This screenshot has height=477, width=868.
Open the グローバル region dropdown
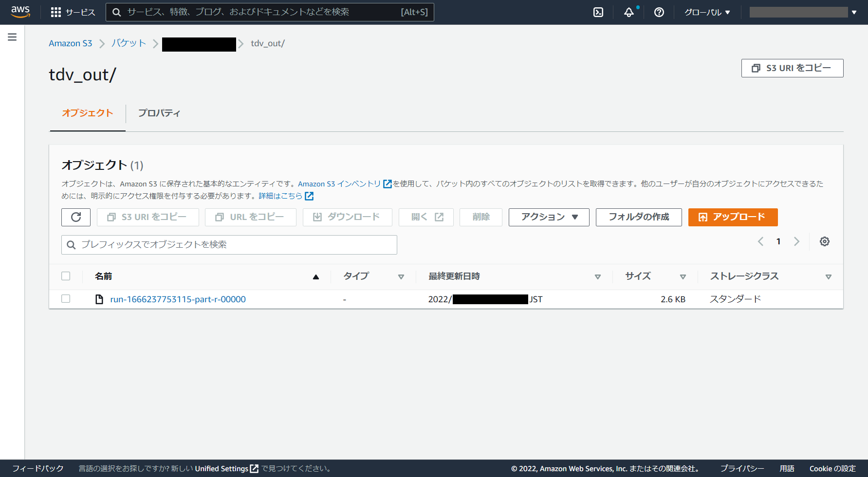pos(707,12)
